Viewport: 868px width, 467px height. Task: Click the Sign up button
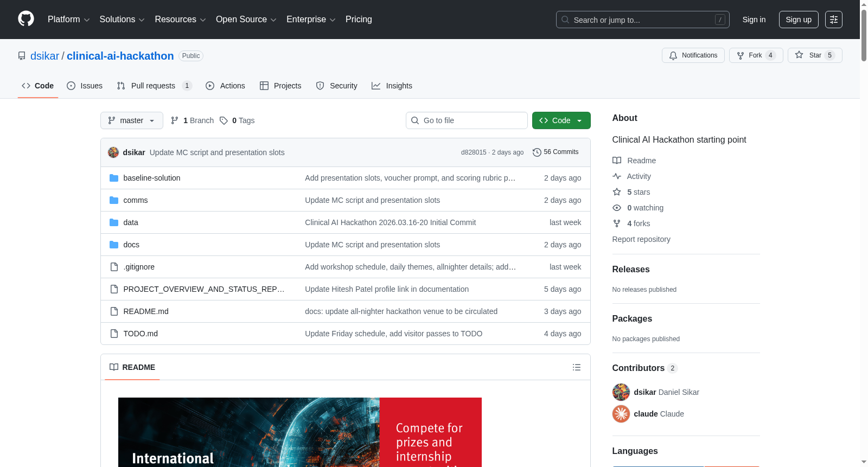pos(799,20)
